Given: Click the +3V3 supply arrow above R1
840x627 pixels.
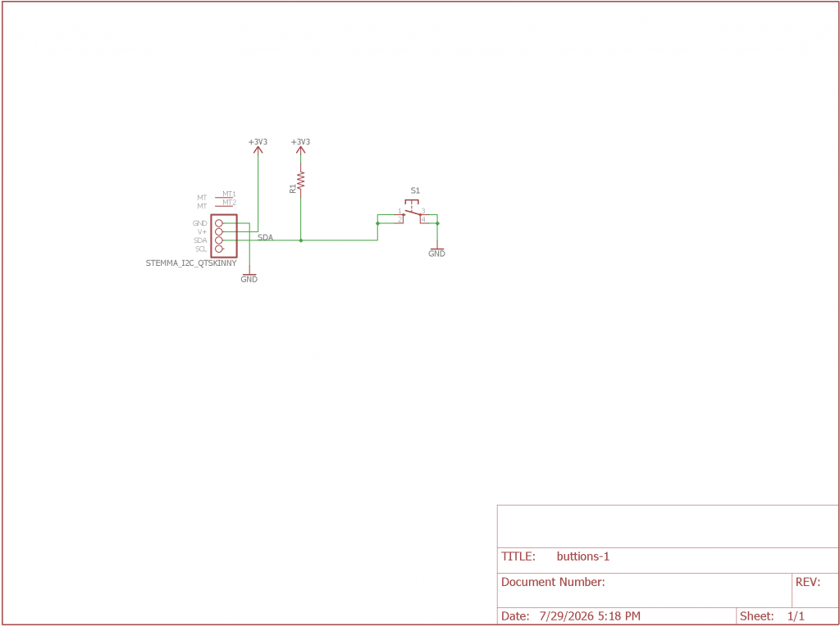Looking at the screenshot, I should click(300, 150).
